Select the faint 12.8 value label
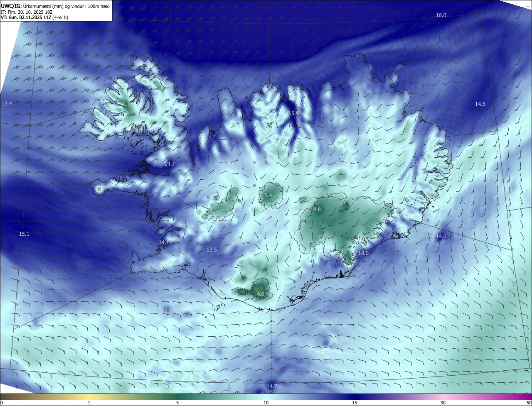The height and width of the screenshot is (406, 532). 167,311
